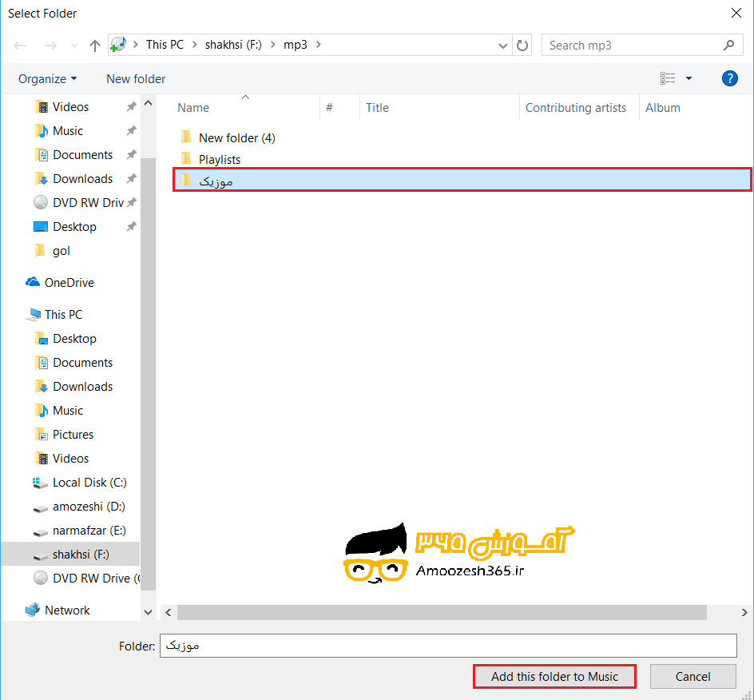This screenshot has height=700, width=754.
Task: Click the Search magnifier in Search mp3 box
Action: pos(729,45)
